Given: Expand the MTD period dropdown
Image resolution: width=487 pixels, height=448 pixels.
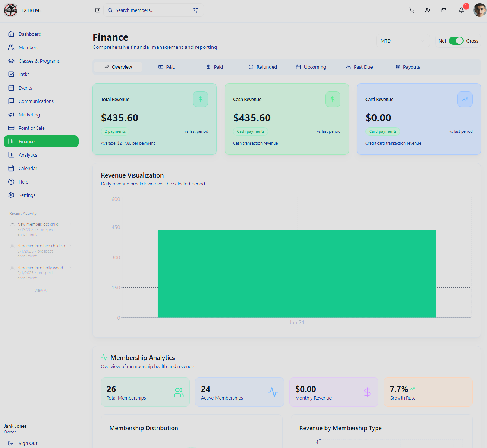Looking at the screenshot, I should click(403, 41).
